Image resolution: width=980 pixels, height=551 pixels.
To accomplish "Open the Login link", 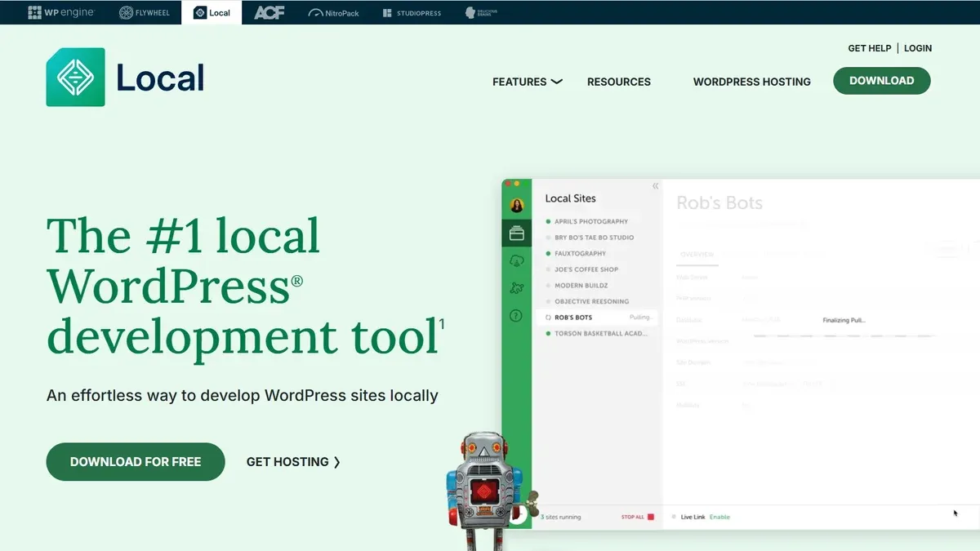I will click(918, 48).
